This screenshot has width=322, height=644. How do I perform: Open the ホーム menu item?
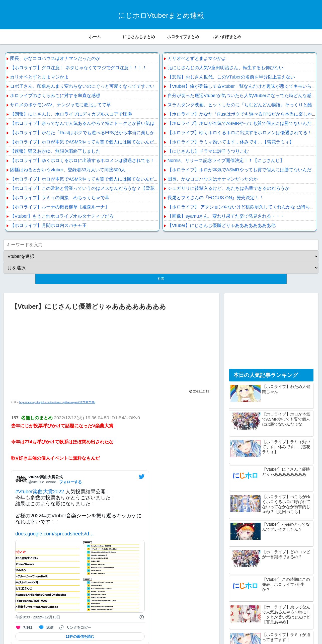point(95,37)
